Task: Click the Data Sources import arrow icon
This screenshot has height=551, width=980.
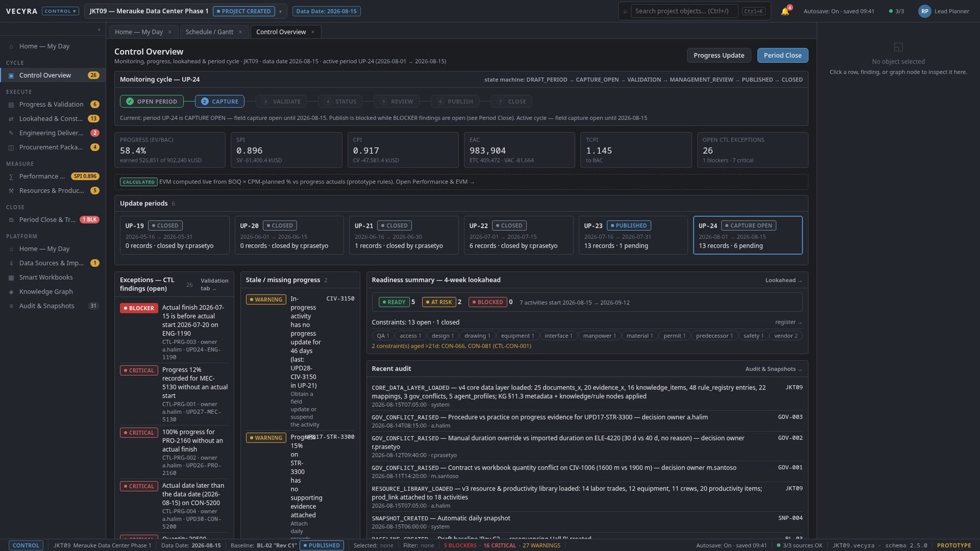Action: [11, 263]
